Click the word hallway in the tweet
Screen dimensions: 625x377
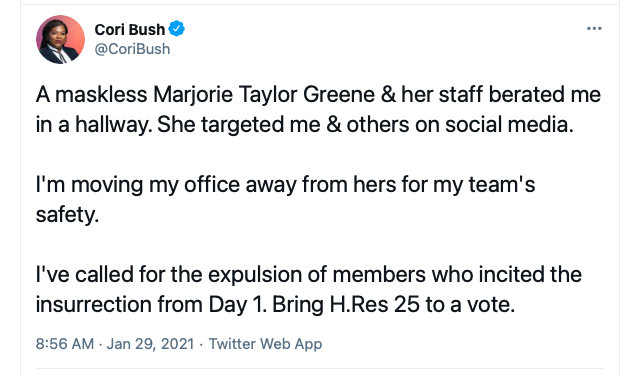(114, 125)
